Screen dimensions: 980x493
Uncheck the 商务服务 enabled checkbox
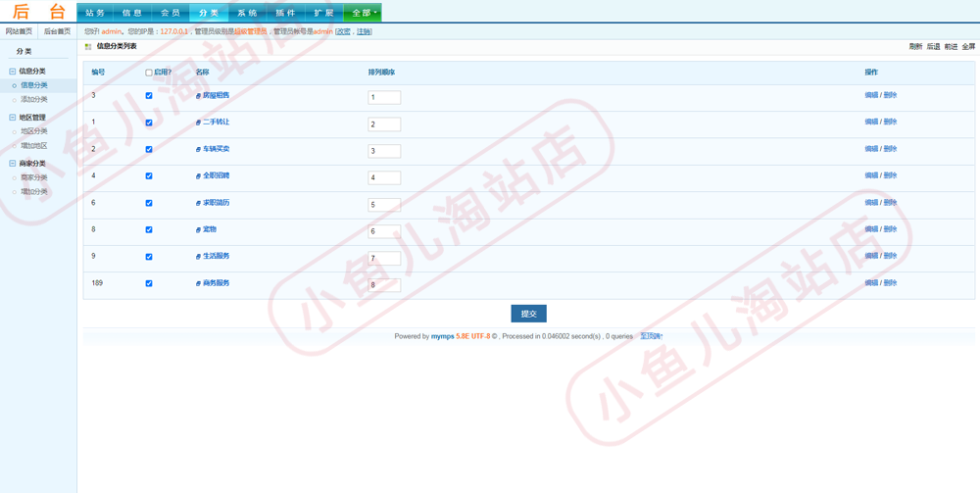(149, 283)
